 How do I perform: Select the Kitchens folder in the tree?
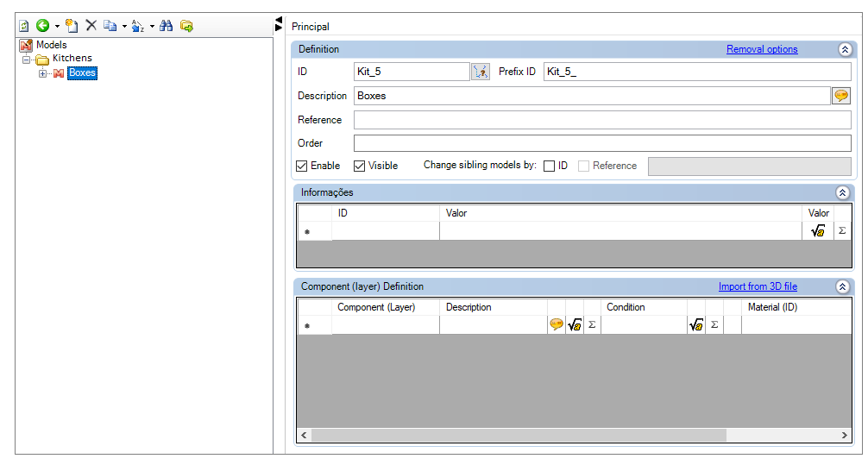pos(72,58)
